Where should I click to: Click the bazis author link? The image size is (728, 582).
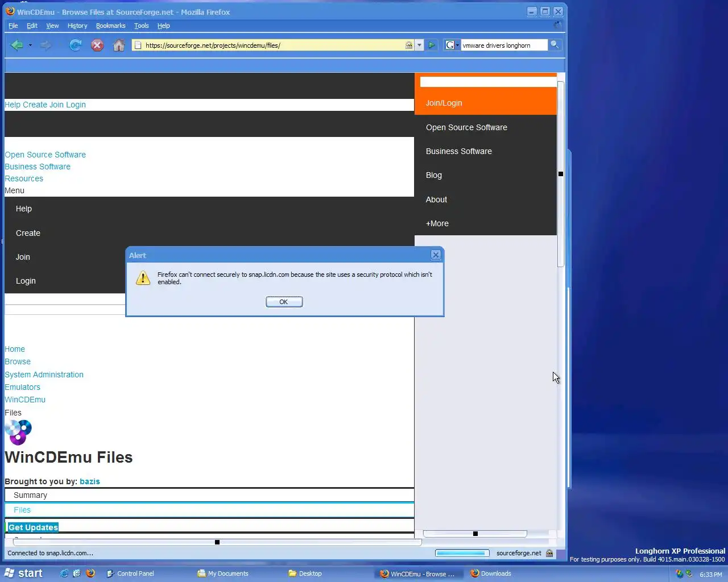pos(90,481)
